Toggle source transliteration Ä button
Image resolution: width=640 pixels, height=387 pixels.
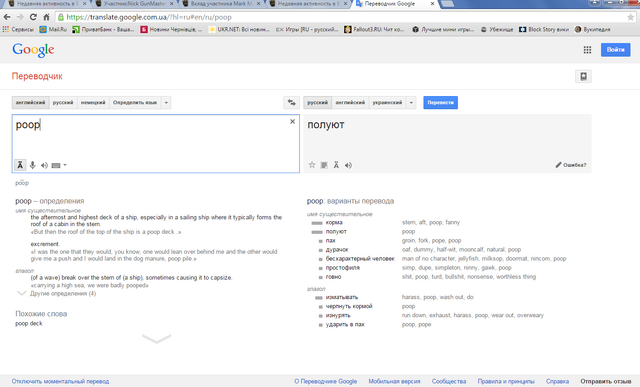point(20,165)
